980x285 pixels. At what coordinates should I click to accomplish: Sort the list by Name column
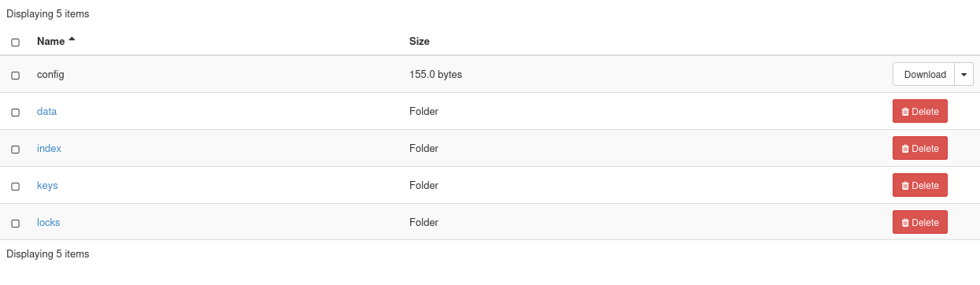[50, 41]
